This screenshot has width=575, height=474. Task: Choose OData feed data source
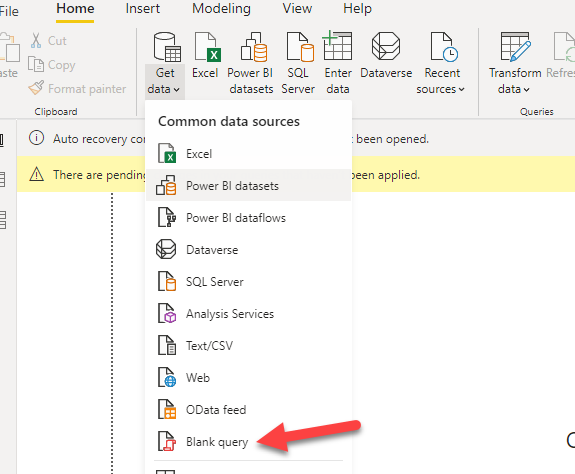(248, 409)
